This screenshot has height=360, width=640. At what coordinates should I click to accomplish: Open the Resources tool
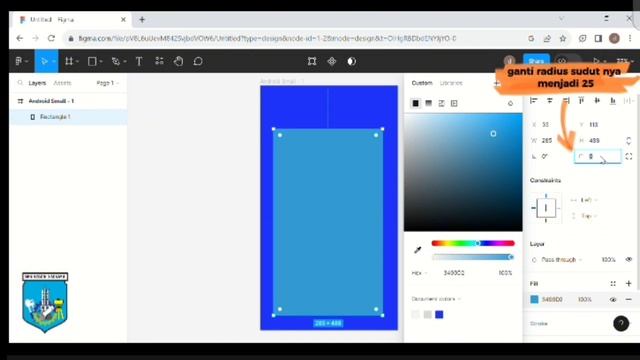(x=159, y=61)
